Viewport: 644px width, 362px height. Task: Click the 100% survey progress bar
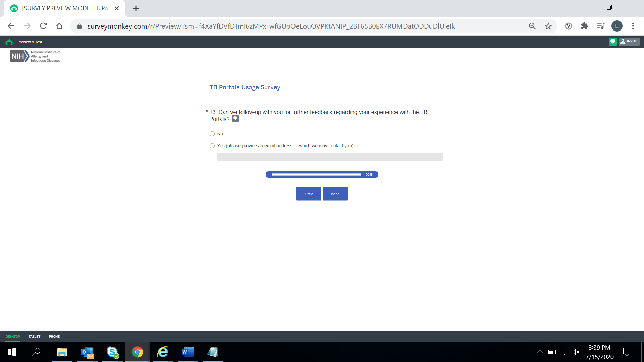[322, 174]
